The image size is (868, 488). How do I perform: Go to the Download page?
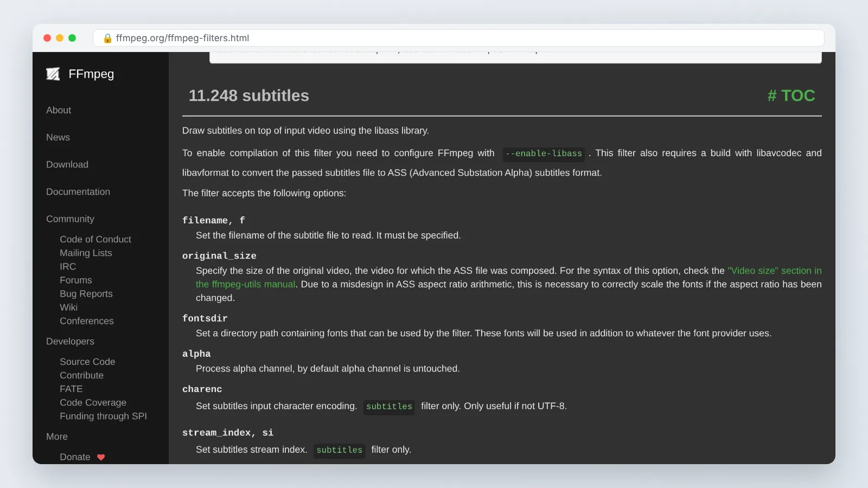tap(67, 164)
